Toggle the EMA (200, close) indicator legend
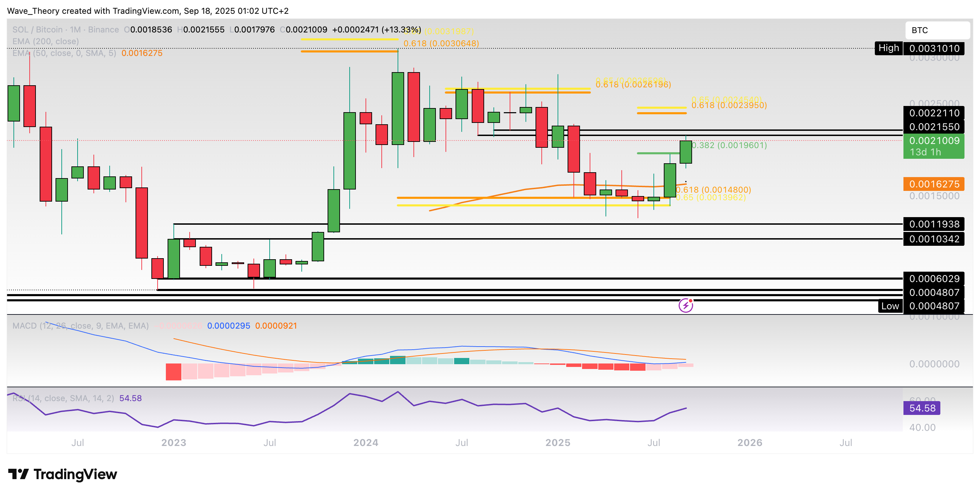The image size is (980, 495). [x=46, y=41]
